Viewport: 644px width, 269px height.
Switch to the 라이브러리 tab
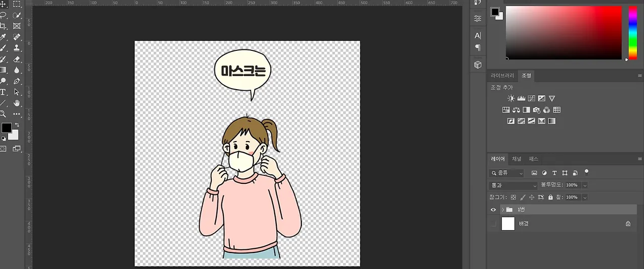(503, 76)
